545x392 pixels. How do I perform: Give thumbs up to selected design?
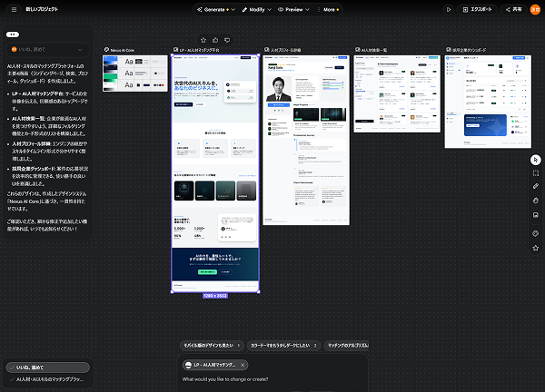[215, 40]
